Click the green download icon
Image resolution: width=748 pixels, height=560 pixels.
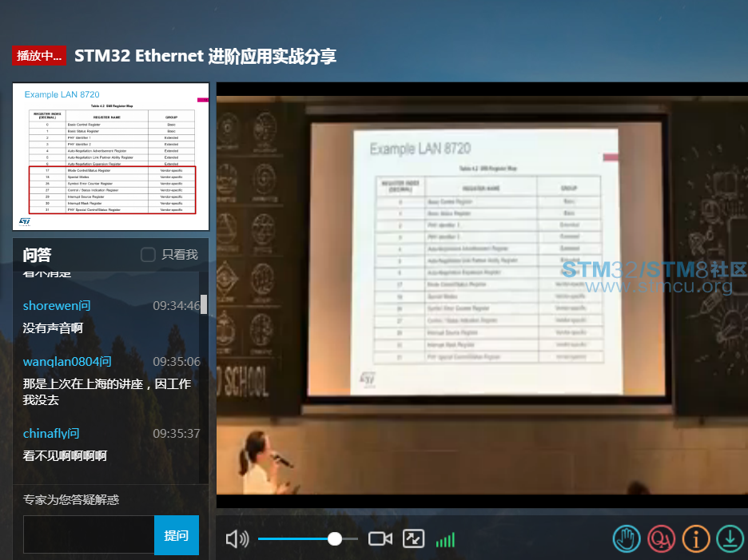click(730, 539)
